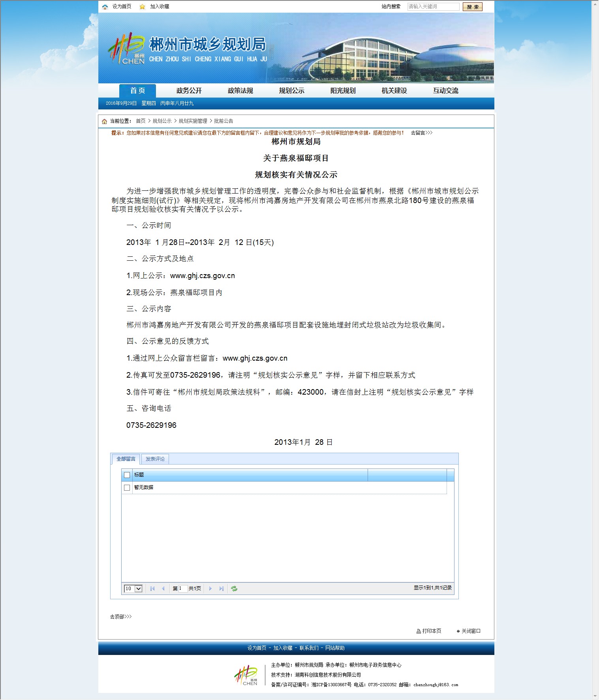Open the 阳光规划 menu

pos(343,91)
